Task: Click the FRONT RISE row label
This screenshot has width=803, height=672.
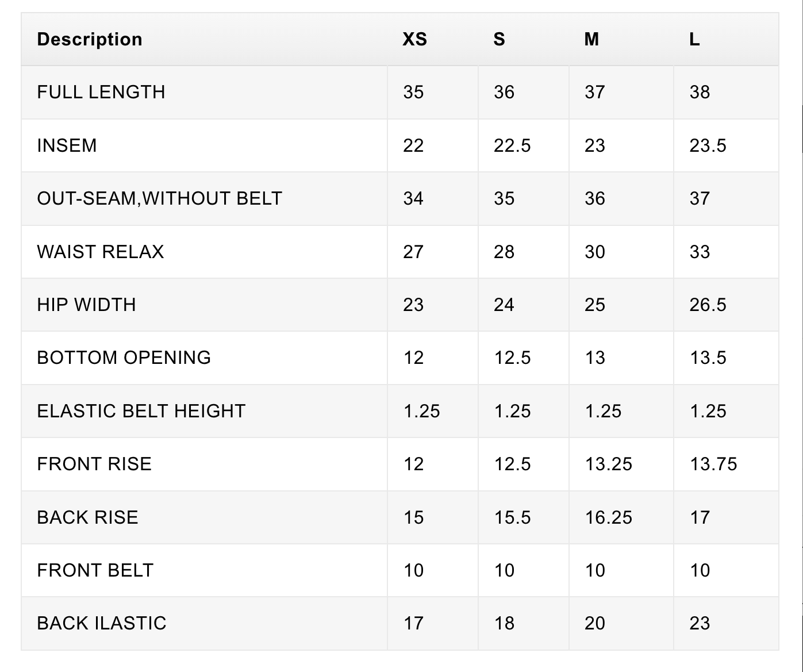Action: [94, 464]
